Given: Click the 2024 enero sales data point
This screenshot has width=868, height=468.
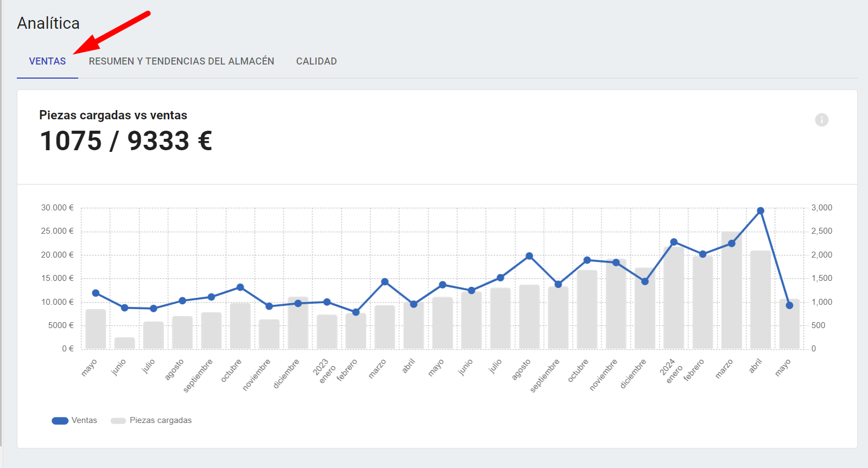Looking at the screenshot, I should [674, 242].
